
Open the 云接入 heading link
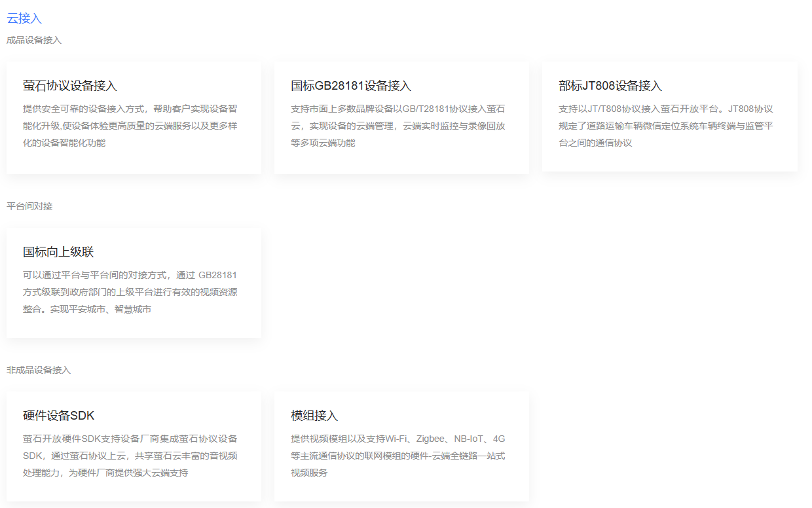[x=24, y=18]
